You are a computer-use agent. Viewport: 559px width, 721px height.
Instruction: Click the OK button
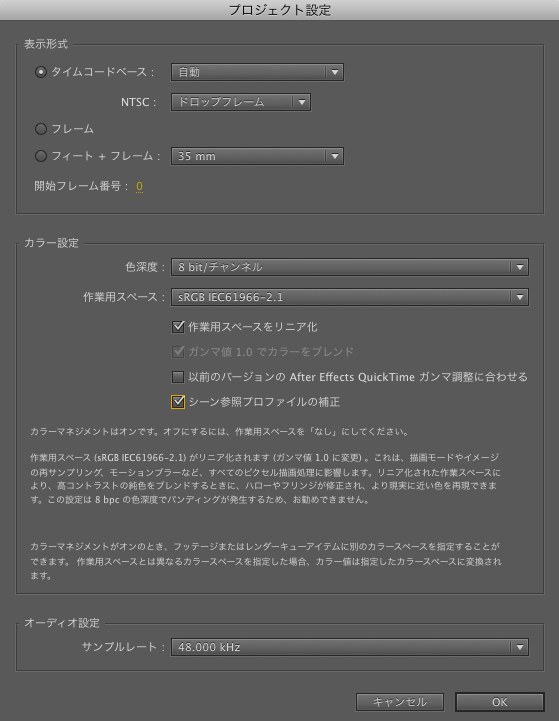(x=500, y=702)
